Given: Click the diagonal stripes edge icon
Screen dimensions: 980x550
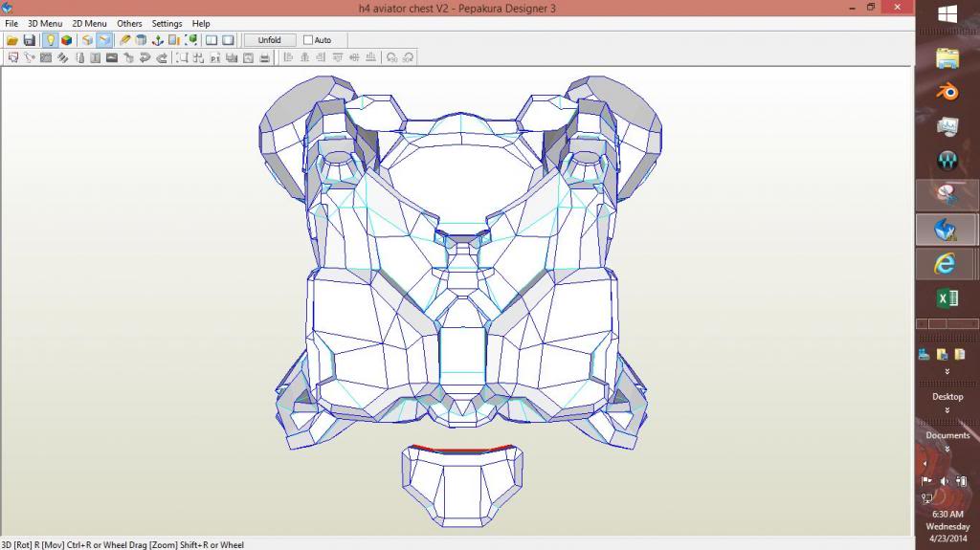Looking at the screenshot, I should click(62, 57).
